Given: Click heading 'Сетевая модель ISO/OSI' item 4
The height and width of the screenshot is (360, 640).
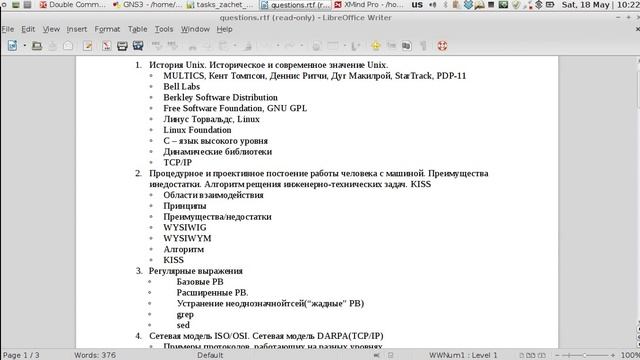Looking at the screenshot, I should 266,336.
